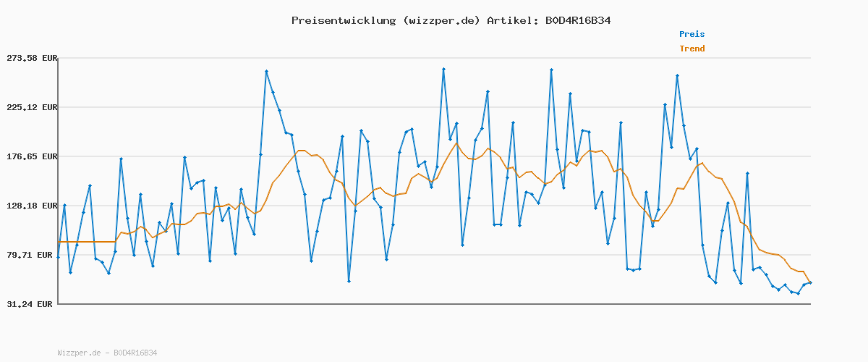Screen dimensions: 868x362
Task: Click the blue Preis legend label
Action: click(x=692, y=34)
